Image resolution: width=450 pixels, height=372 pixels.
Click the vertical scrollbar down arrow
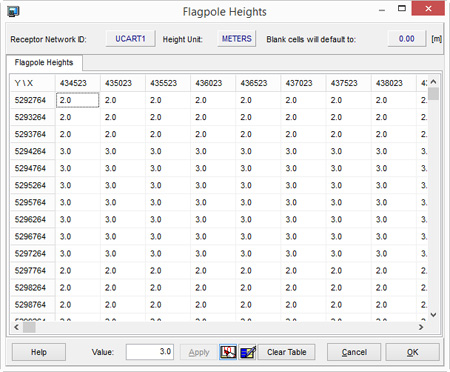[433, 314]
